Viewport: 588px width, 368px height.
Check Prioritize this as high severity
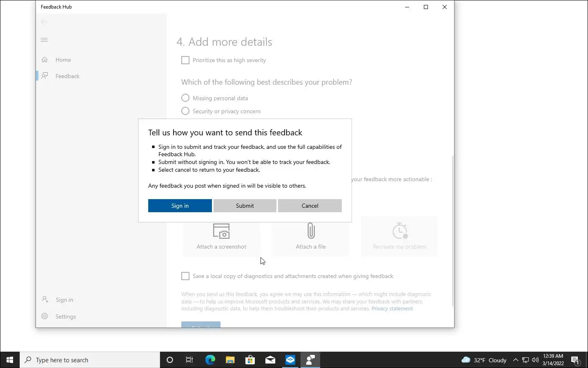[x=185, y=60]
